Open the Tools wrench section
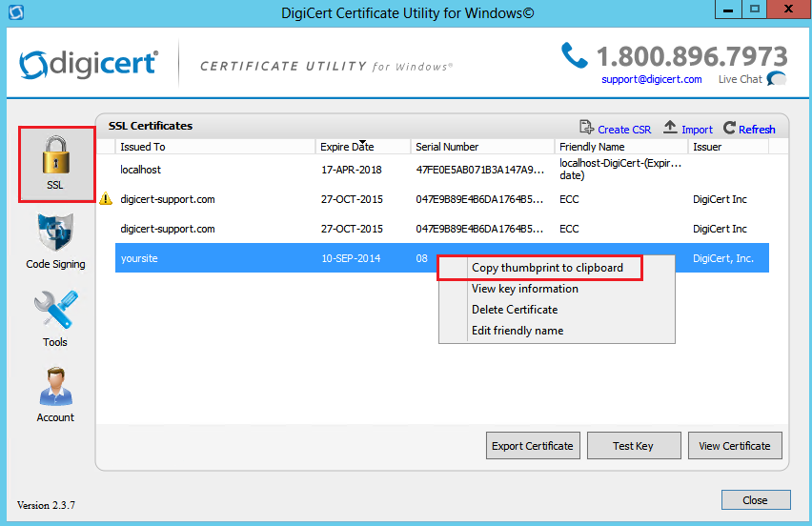This screenshot has width=812, height=526. (x=55, y=318)
